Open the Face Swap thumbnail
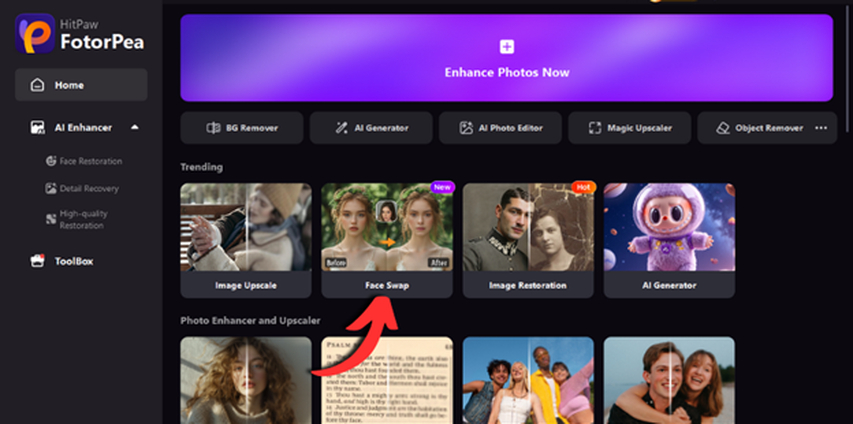853x424 pixels. point(387,227)
